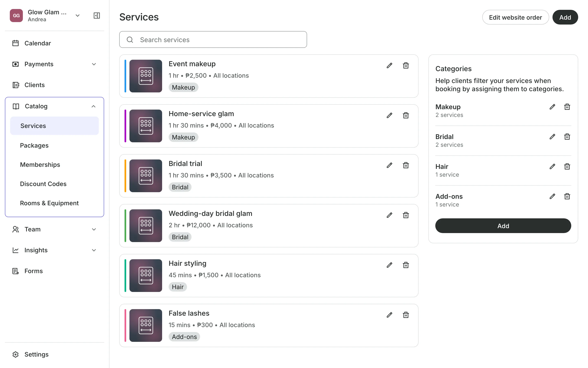The width and height of the screenshot is (588, 368).
Task: Add a new category
Action: click(503, 226)
